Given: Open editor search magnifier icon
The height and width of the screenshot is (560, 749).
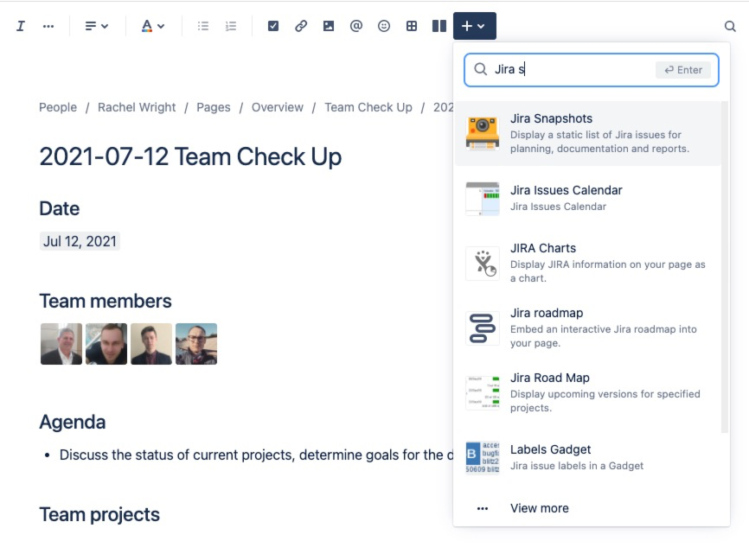Looking at the screenshot, I should point(729,26).
